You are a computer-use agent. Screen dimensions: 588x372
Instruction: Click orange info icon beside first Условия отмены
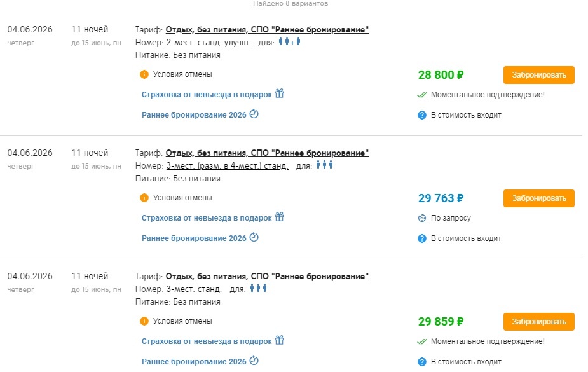144,74
